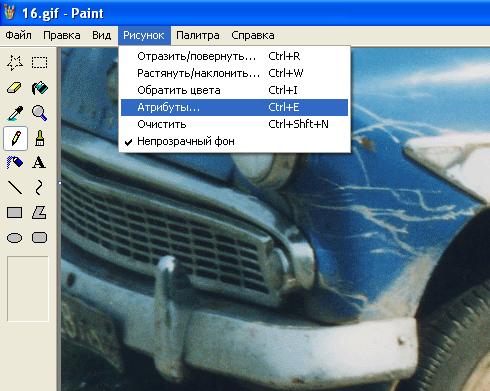Click Обратить цвета menu item
The height and width of the screenshot is (391, 490).
pyautogui.click(x=234, y=90)
